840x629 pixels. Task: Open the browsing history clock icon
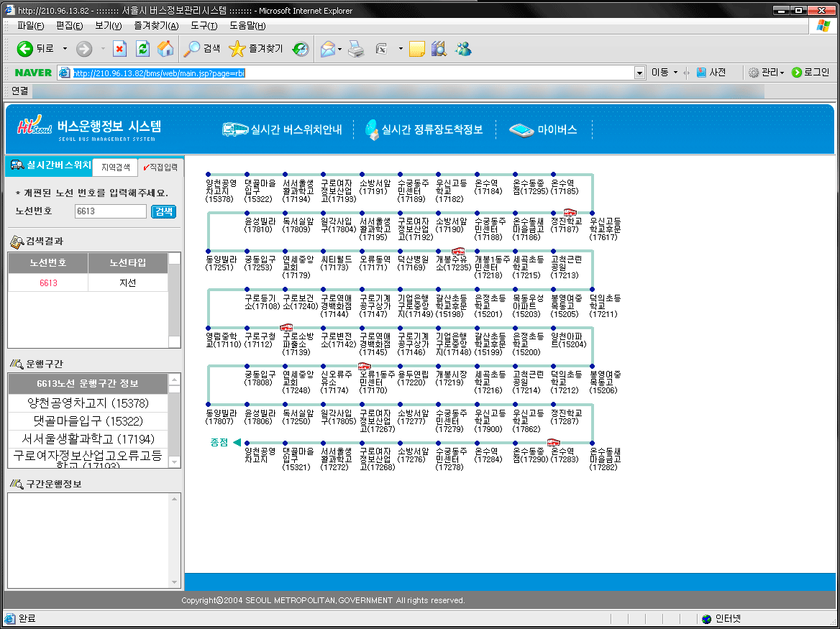tap(301, 50)
